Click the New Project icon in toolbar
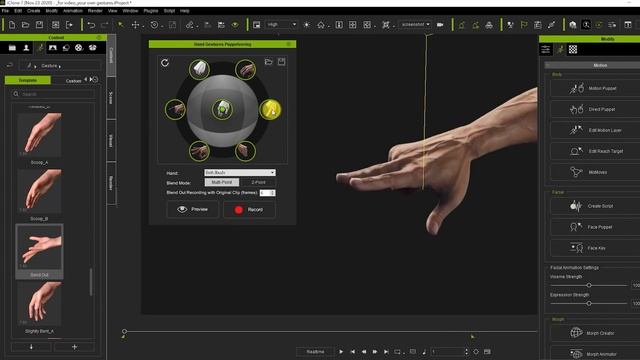 tap(12, 25)
